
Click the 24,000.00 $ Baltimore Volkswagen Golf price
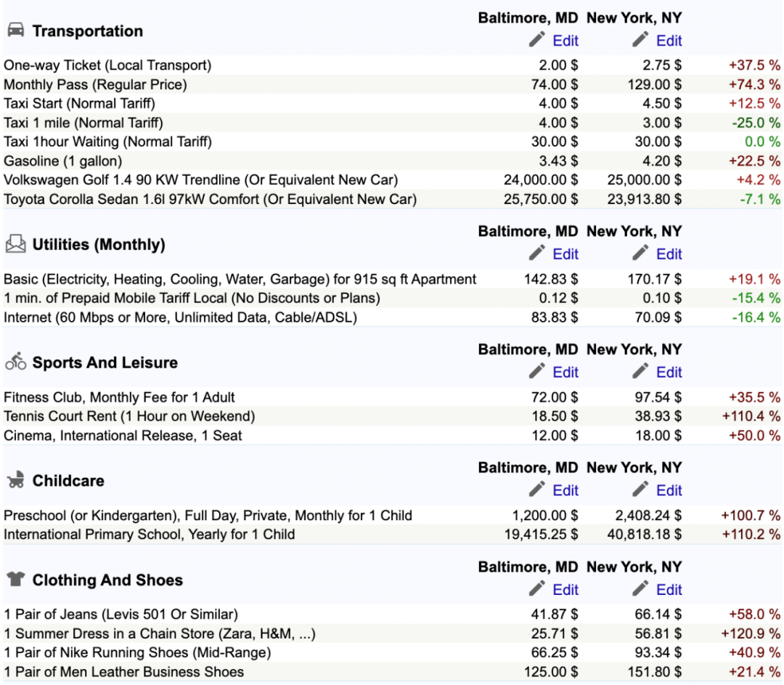tap(541, 180)
